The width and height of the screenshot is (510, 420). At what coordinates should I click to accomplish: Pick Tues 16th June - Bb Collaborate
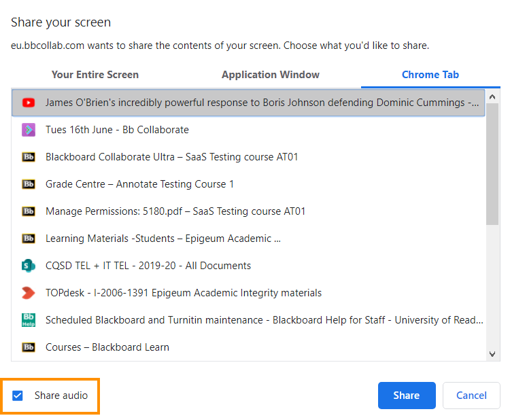(x=117, y=130)
